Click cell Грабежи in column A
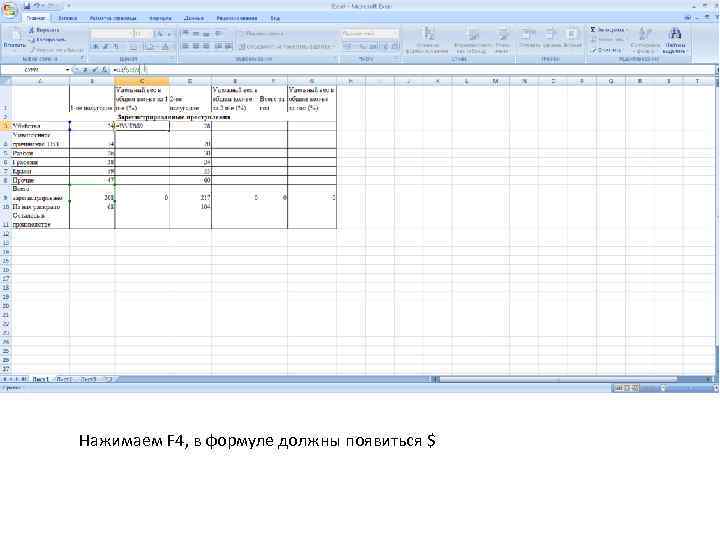 [x=40, y=162]
